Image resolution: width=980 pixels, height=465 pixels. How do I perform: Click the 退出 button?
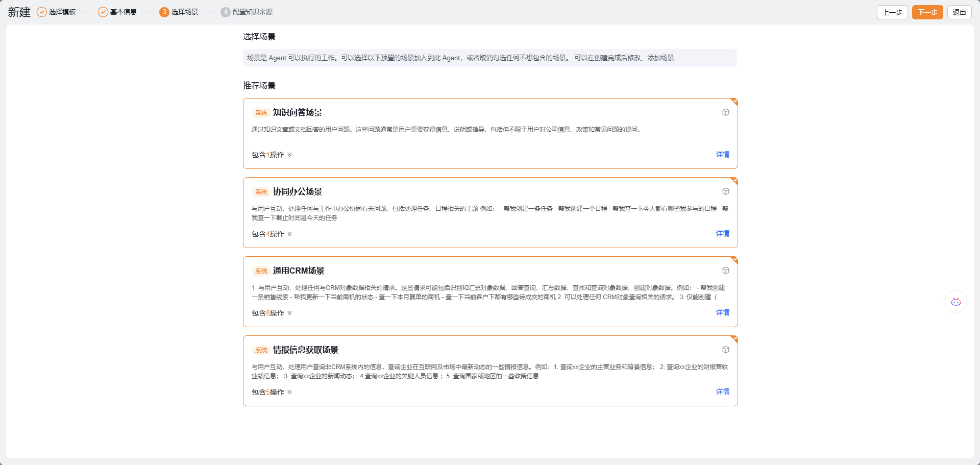click(x=959, y=12)
